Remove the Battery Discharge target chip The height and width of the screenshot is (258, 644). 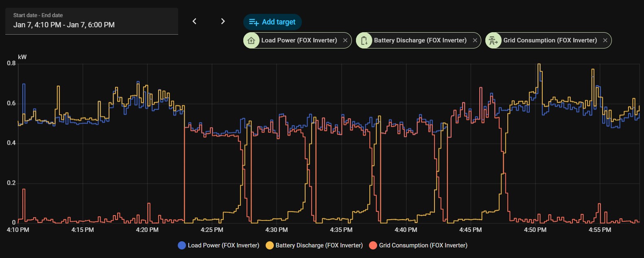[475, 40]
